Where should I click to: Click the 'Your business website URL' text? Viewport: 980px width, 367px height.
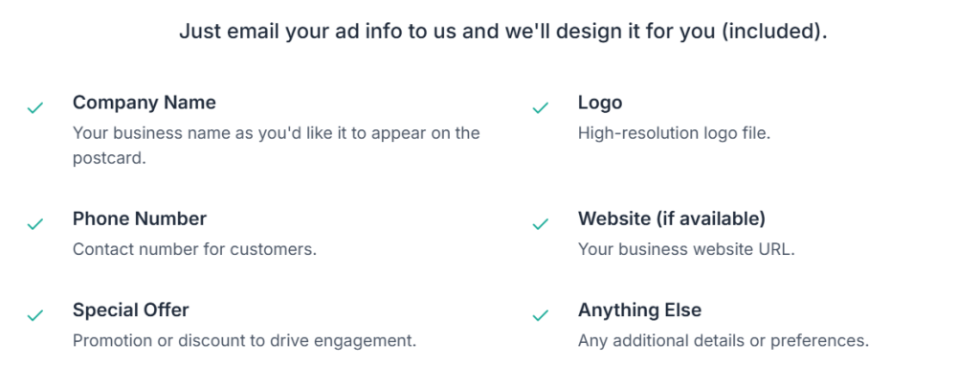686,249
